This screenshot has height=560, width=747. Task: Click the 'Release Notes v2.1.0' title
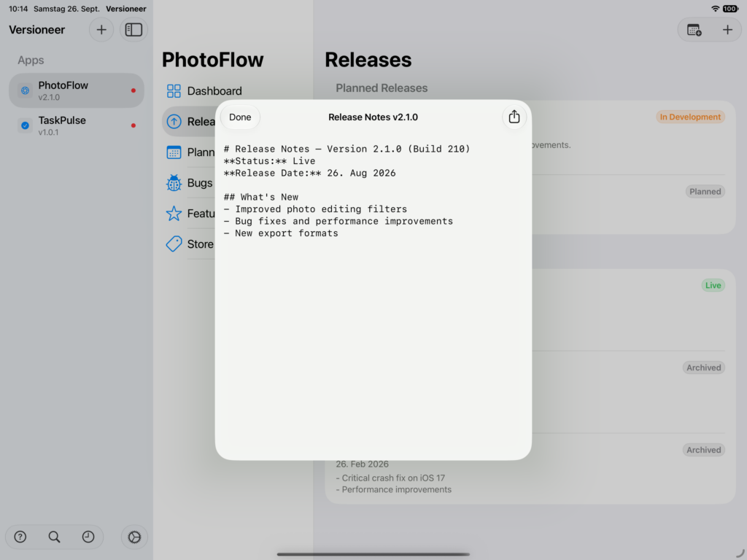click(x=373, y=117)
